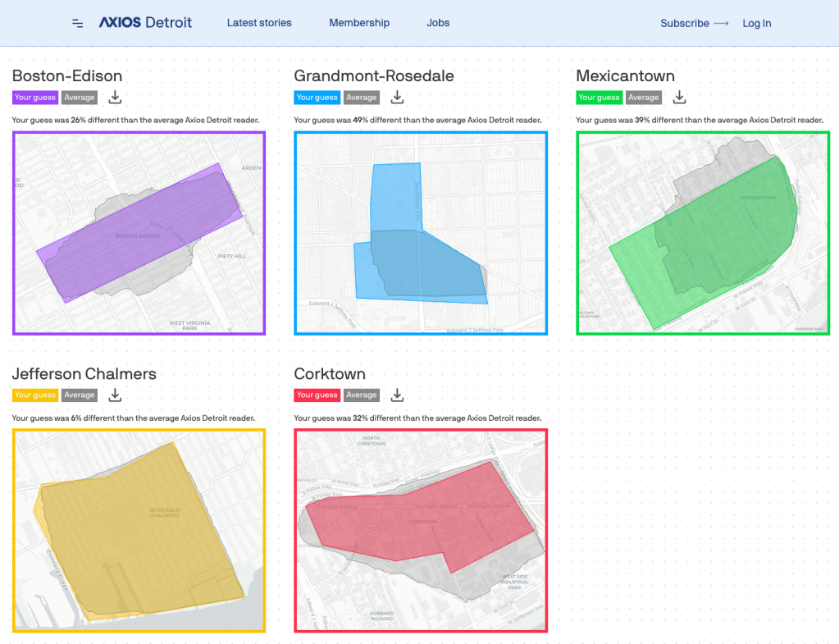The image size is (839, 644).
Task: Download the Jefferson Chalmers map
Action: (x=116, y=395)
